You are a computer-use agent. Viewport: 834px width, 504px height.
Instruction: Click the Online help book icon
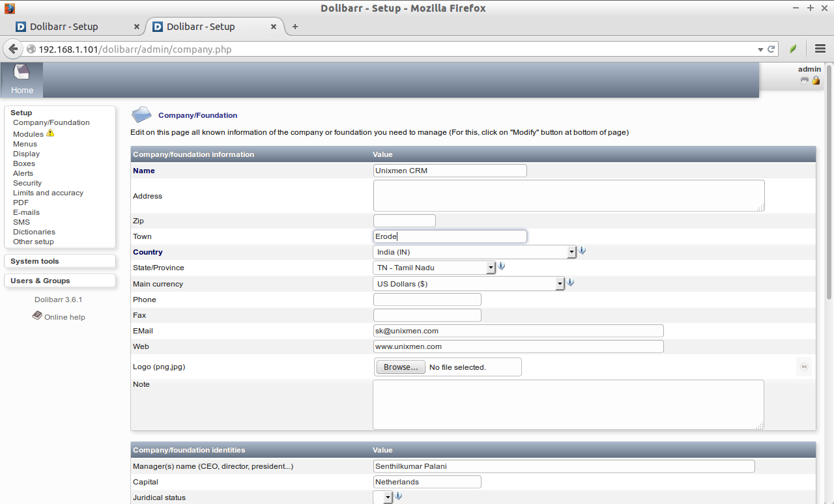[37, 316]
